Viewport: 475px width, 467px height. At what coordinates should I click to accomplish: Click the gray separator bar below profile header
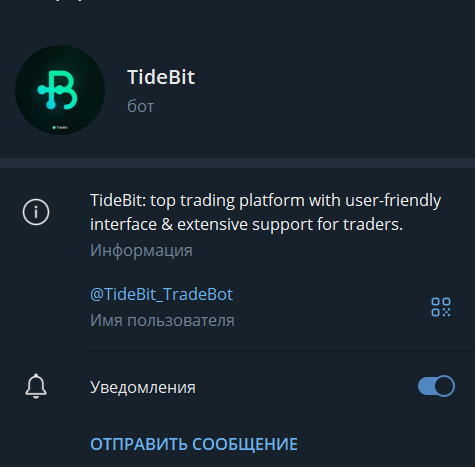point(237,163)
